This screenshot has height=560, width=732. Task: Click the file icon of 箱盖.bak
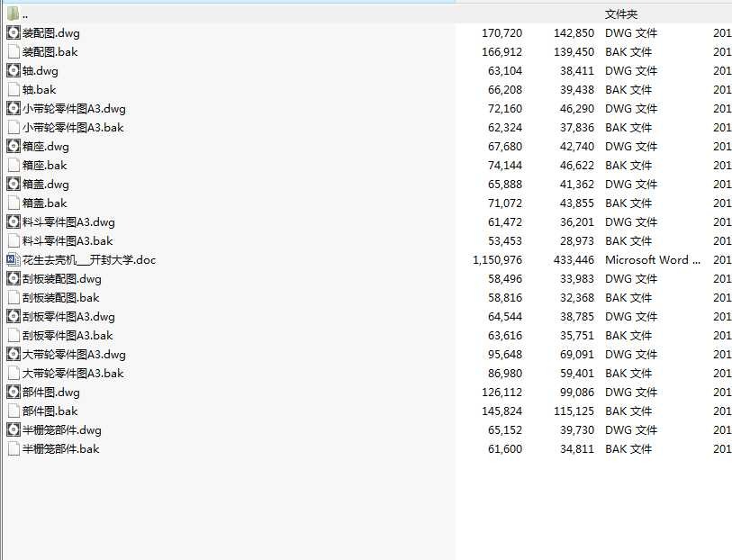(14, 203)
